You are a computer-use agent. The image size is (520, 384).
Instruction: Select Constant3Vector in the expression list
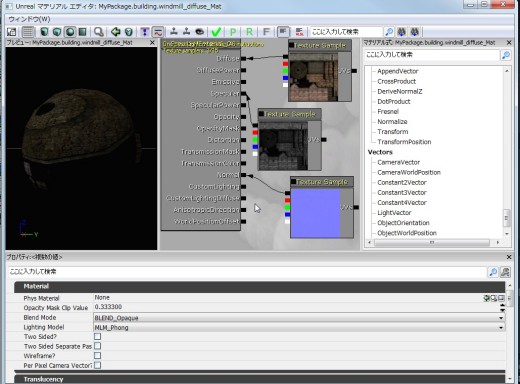pos(402,192)
